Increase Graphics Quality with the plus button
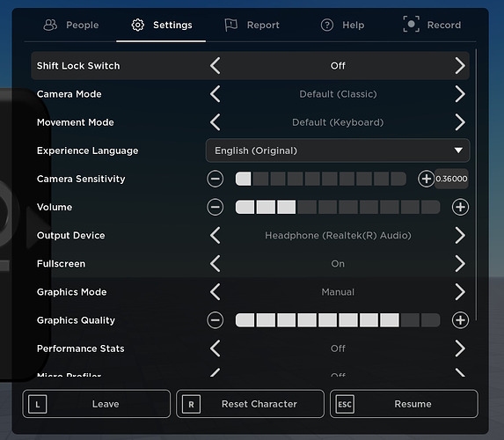The width and height of the screenshot is (504, 440). coord(460,320)
